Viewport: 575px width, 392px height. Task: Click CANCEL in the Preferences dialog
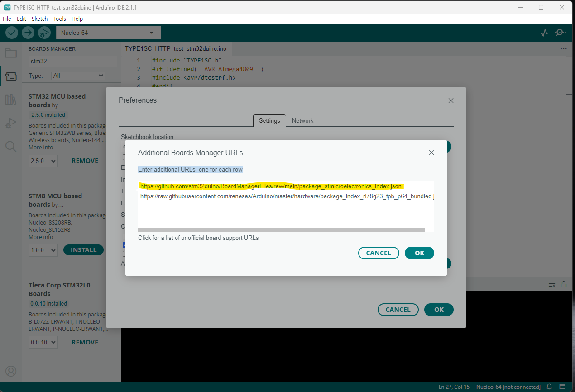click(x=398, y=310)
